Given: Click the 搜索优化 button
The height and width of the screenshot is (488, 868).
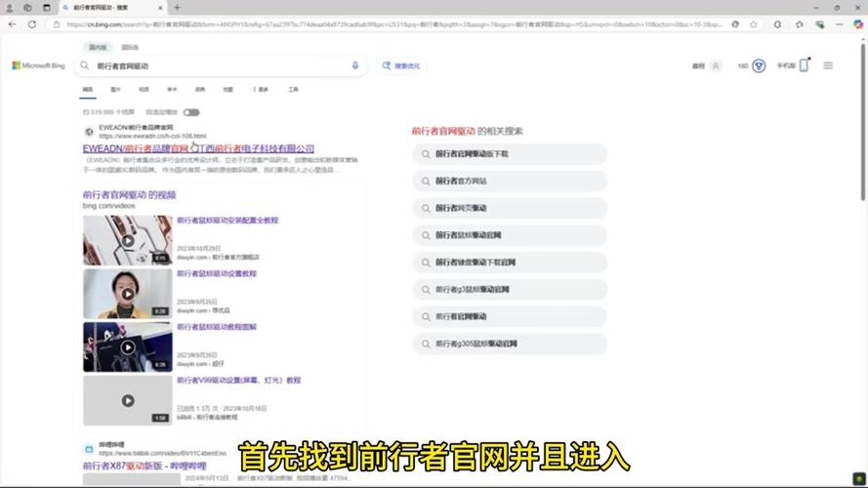Looking at the screenshot, I should point(401,65).
